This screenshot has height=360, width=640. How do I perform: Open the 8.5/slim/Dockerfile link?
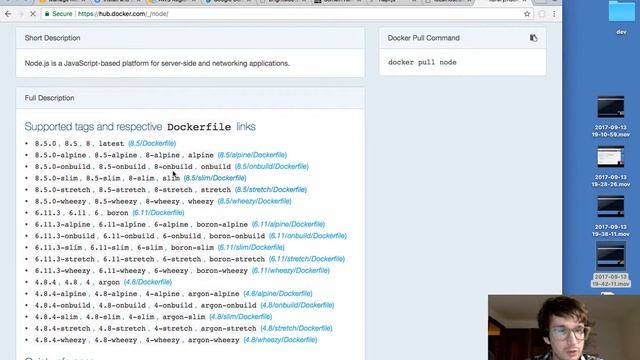pyautogui.click(x=215, y=178)
